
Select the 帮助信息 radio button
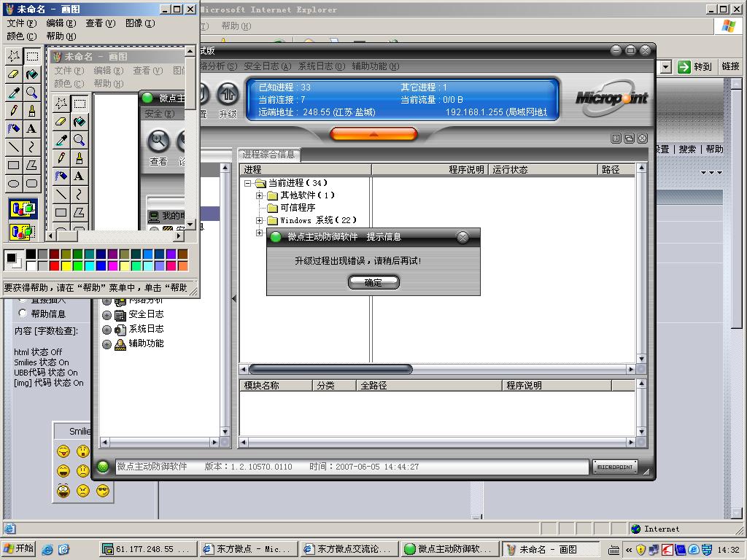click(23, 314)
